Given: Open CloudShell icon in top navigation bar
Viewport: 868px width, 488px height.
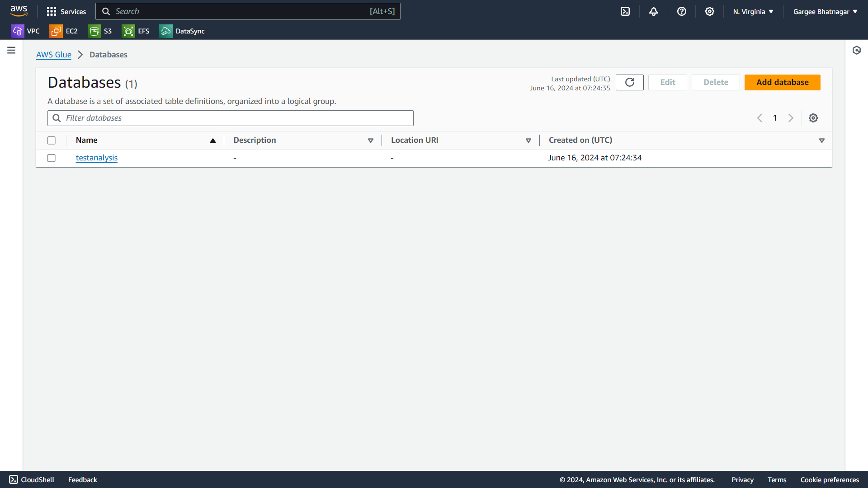Looking at the screenshot, I should click(x=625, y=12).
